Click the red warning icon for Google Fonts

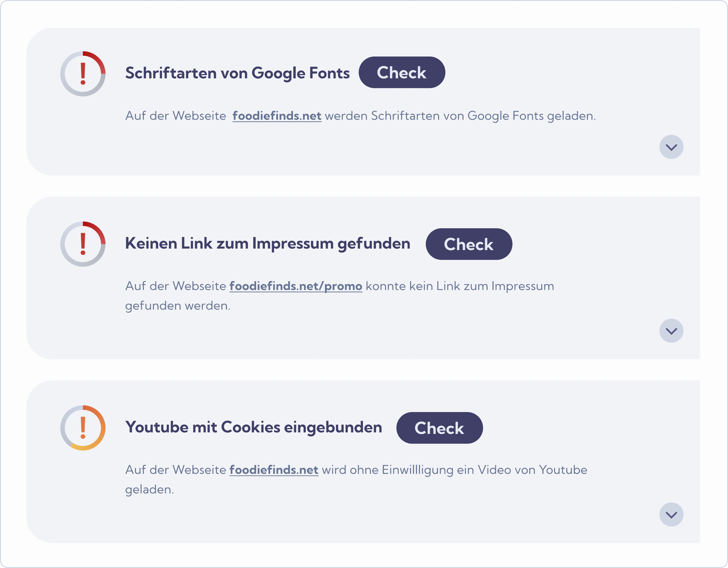click(x=83, y=74)
